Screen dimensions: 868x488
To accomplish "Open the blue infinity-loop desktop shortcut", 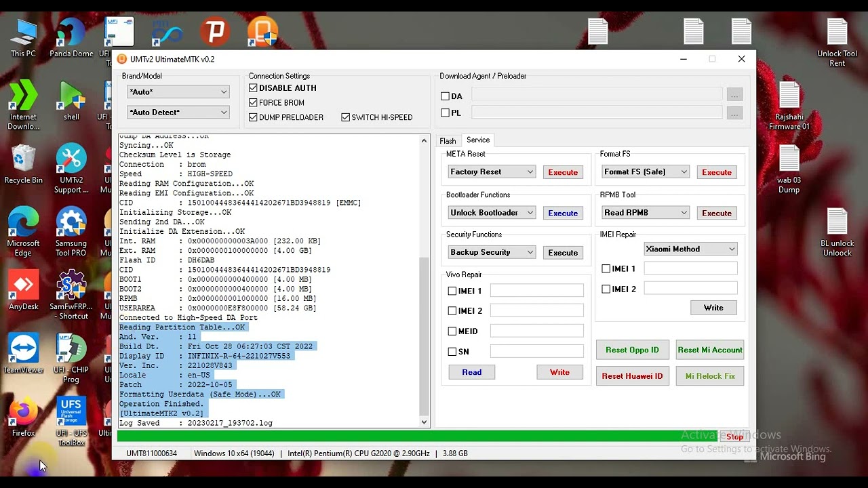I will tap(167, 32).
